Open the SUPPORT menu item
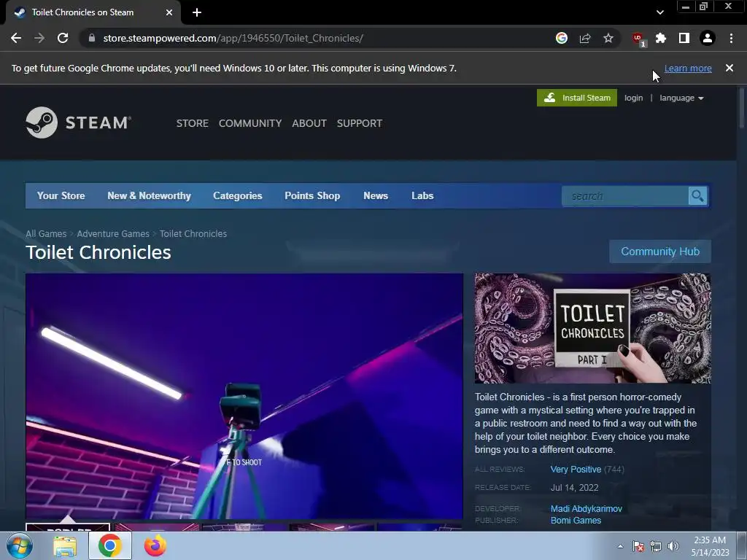Screen dimensions: 747x560 360,123
